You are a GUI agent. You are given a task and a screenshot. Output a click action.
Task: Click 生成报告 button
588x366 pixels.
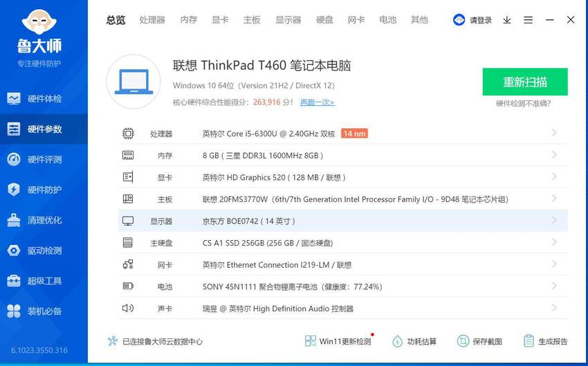(545, 341)
